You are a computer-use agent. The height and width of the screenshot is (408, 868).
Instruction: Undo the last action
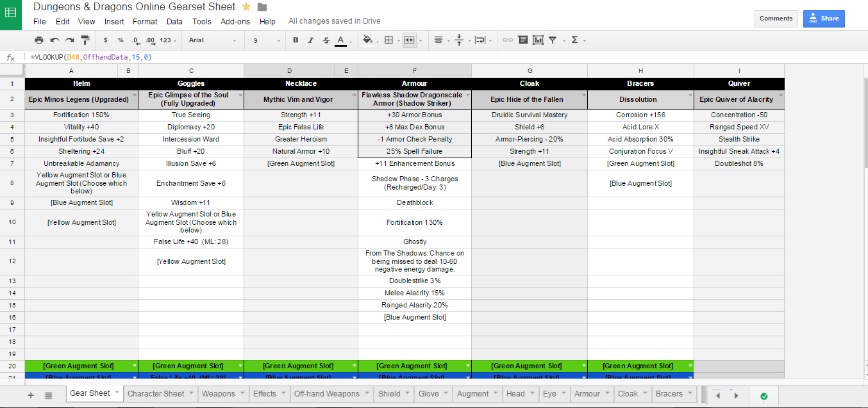(x=54, y=40)
